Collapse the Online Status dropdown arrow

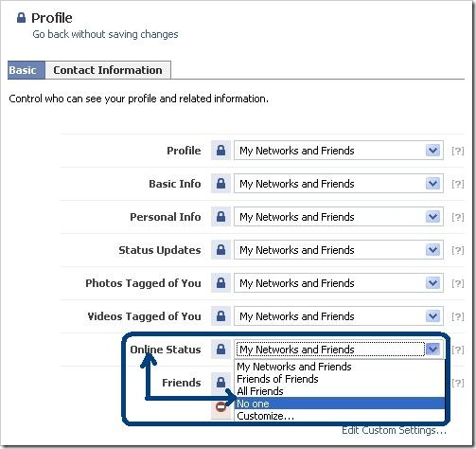point(432,350)
